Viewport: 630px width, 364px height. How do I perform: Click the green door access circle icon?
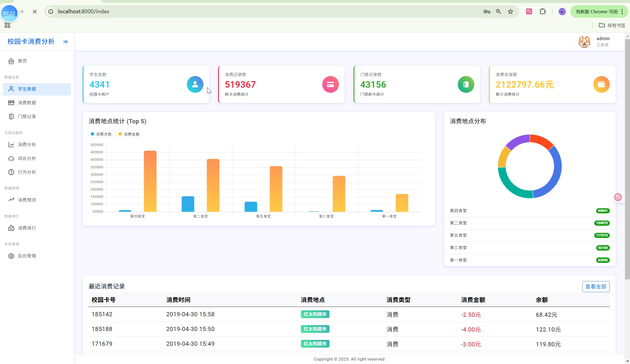click(466, 84)
